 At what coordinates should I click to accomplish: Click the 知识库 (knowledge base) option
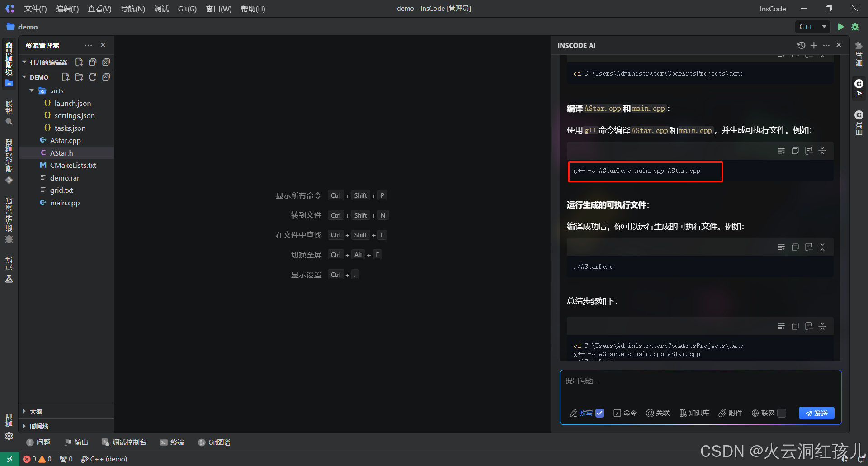point(694,413)
